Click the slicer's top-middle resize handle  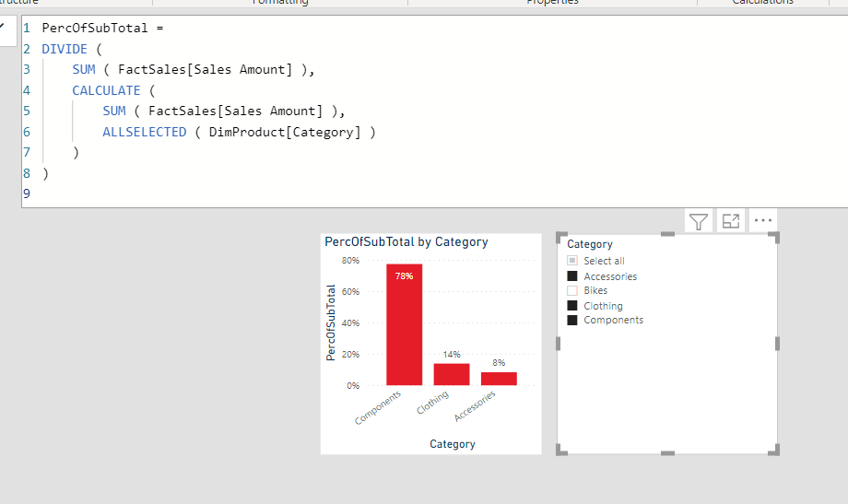coord(668,234)
